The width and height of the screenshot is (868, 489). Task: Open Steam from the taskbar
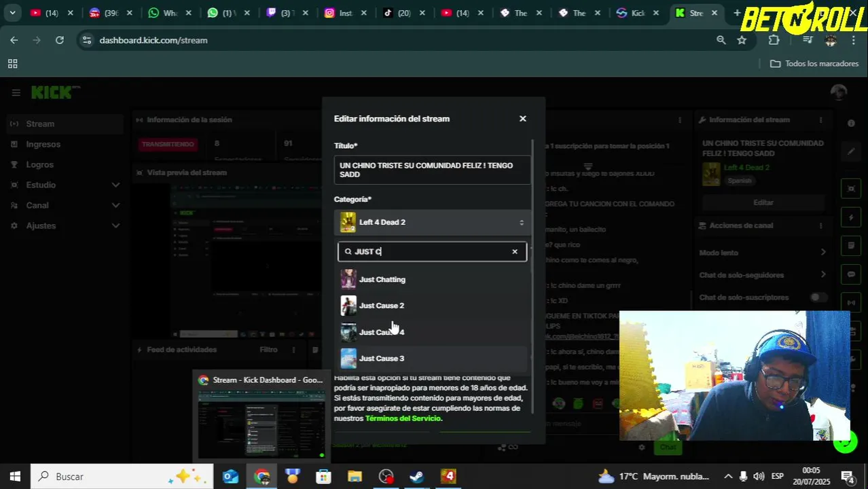[417, 477]
